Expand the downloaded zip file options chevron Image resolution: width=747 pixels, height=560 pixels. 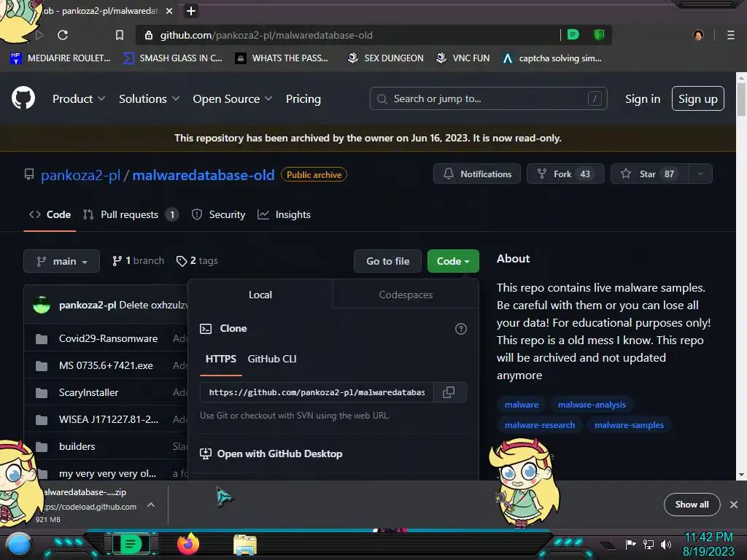tap(150, 505)
